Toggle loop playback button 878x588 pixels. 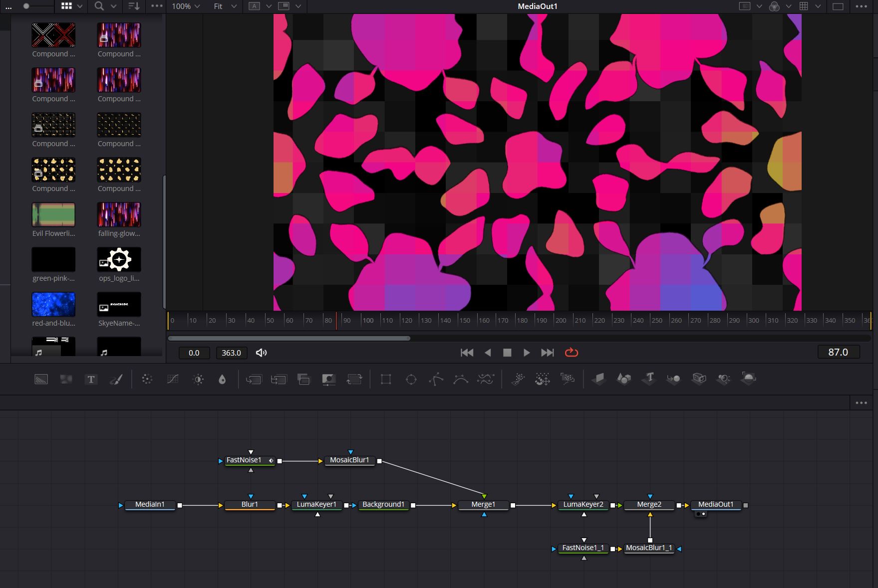[x=571, y=353]
